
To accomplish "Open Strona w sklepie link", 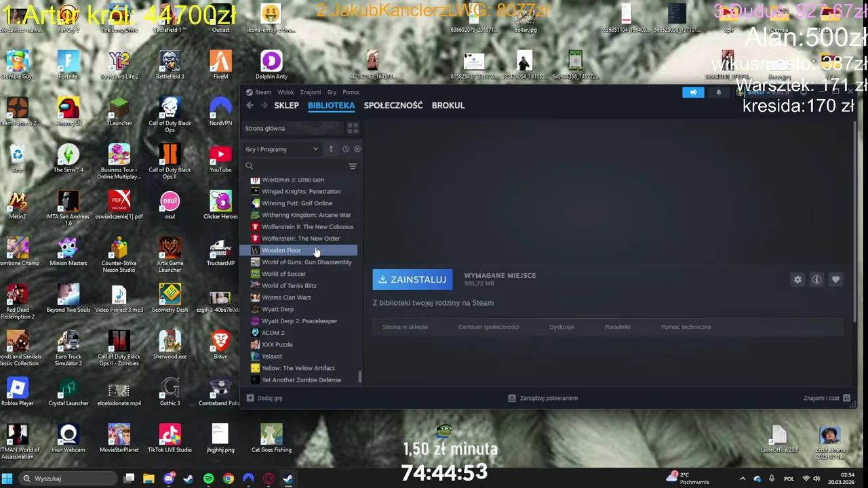I will pyautogui.click(x=405, y=327).
